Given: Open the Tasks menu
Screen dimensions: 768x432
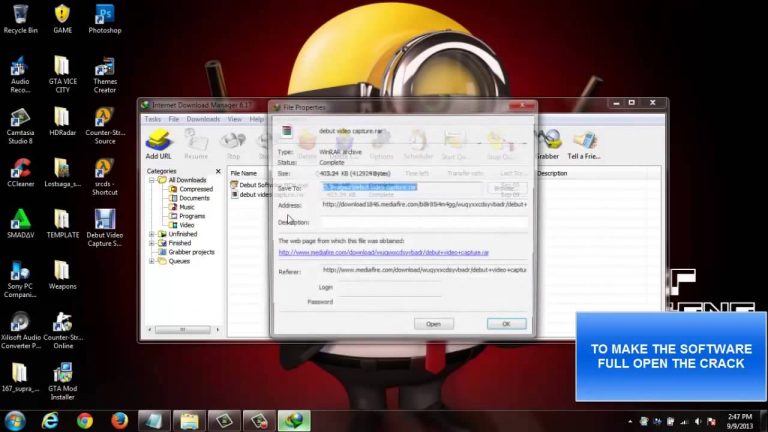Looking at the screenshot, I should click(x=152, y=119).
